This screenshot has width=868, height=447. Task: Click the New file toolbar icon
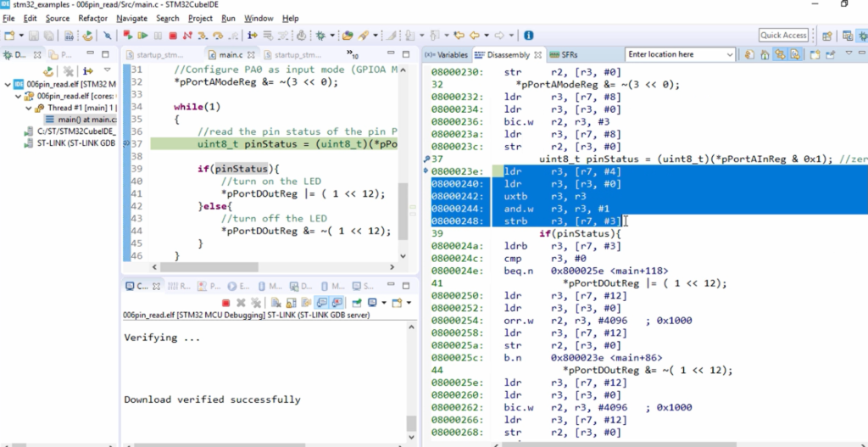[x=9, y=36]
